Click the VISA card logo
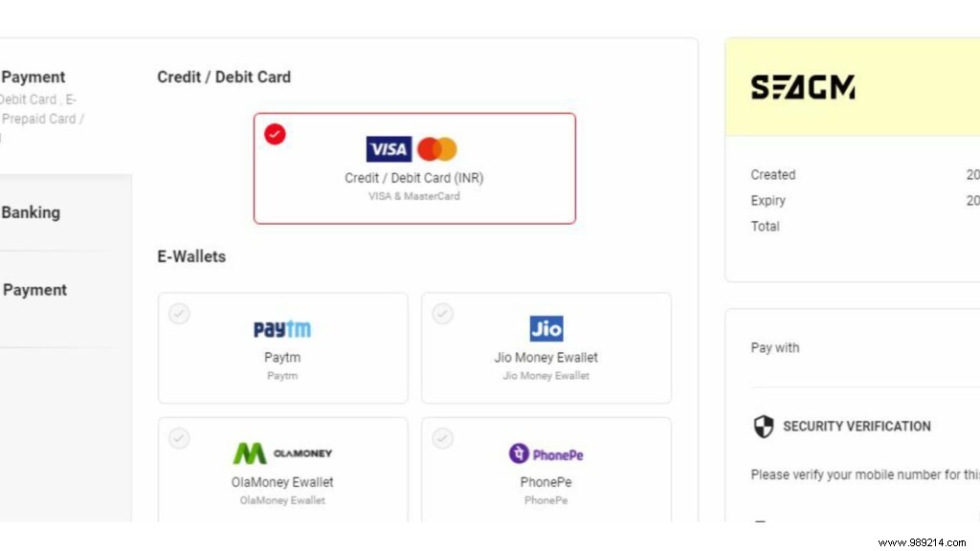Viewport: 980px width, 551px height. [x=389, y=149]
